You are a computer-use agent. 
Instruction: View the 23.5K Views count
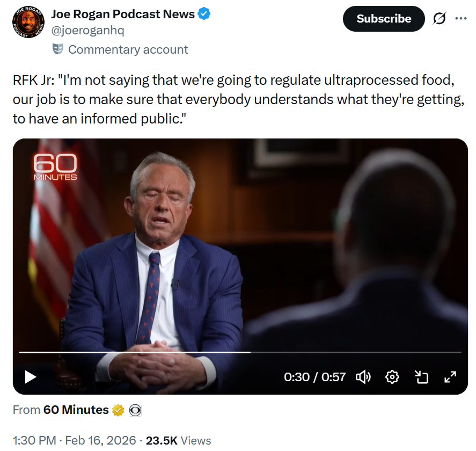[178, 440]
